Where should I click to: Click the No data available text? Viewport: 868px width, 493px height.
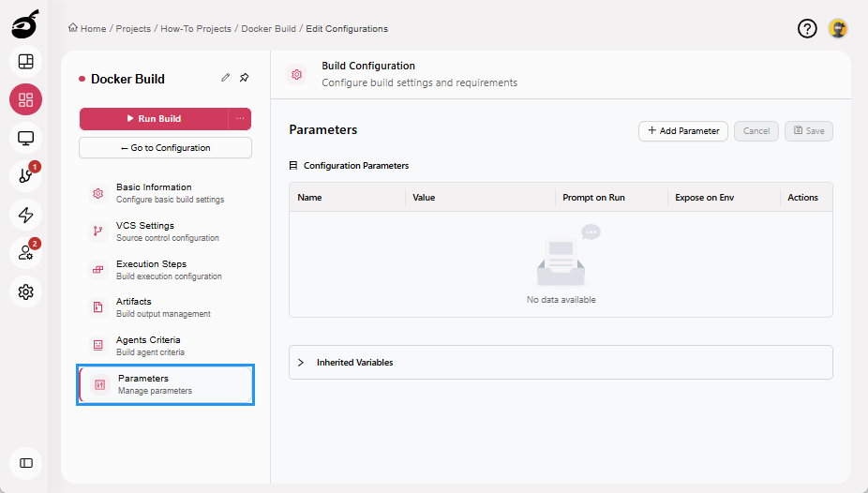561,299
